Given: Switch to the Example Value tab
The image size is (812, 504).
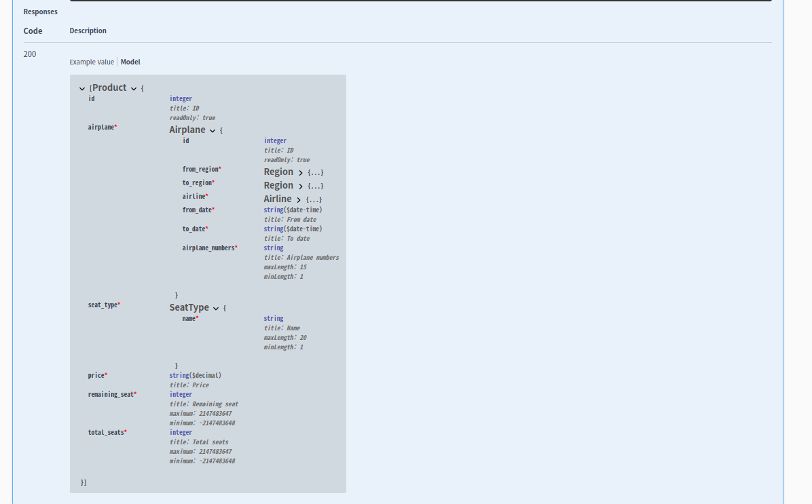Looking at the screenshot, I should tap(92, 62).
